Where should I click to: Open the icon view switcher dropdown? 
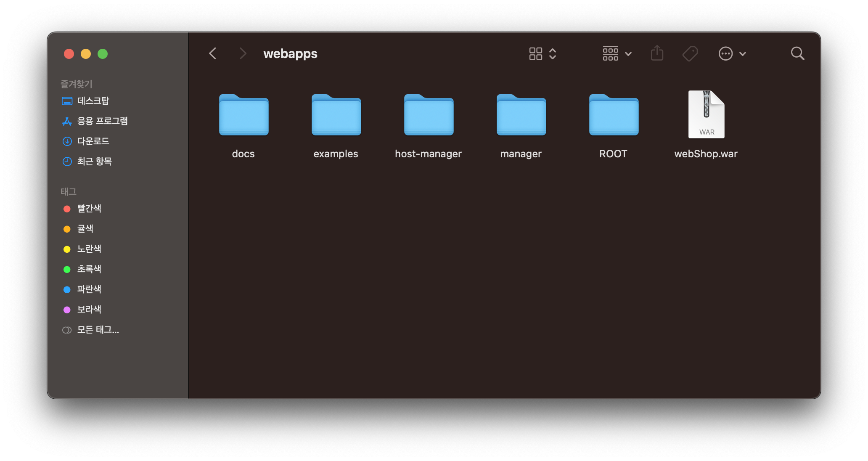[542, 54]
